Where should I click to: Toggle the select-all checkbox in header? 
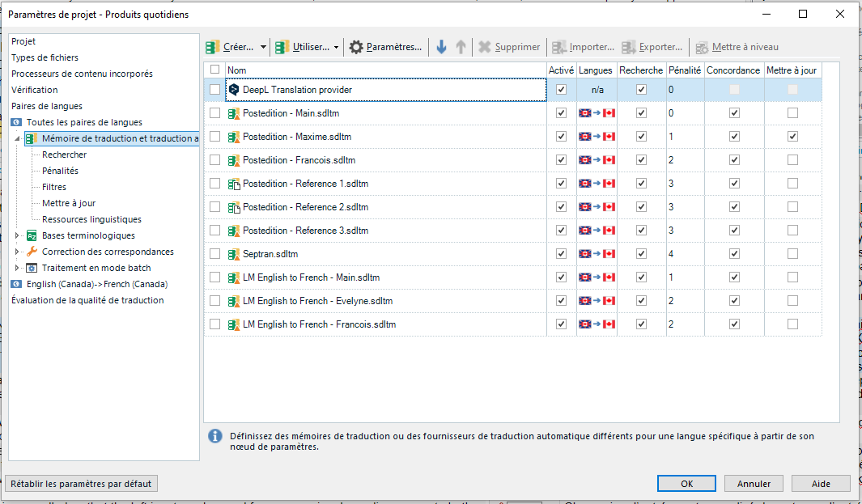(x=215, y=70)
